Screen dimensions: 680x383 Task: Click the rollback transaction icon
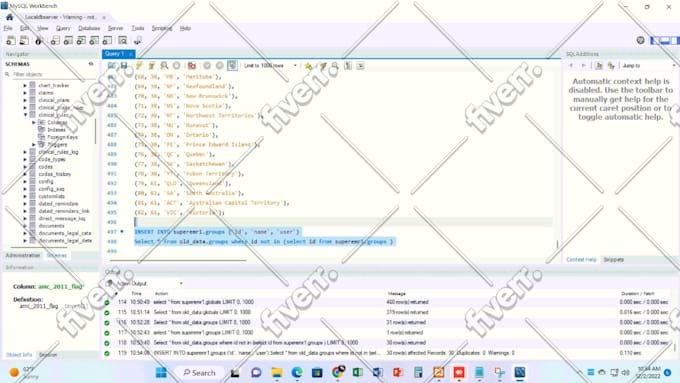tap(219, 65)
